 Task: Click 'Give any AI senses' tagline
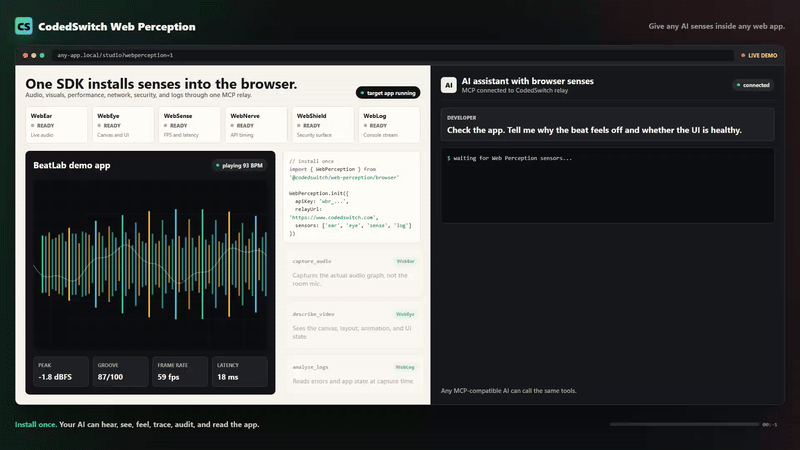[716, 26]
